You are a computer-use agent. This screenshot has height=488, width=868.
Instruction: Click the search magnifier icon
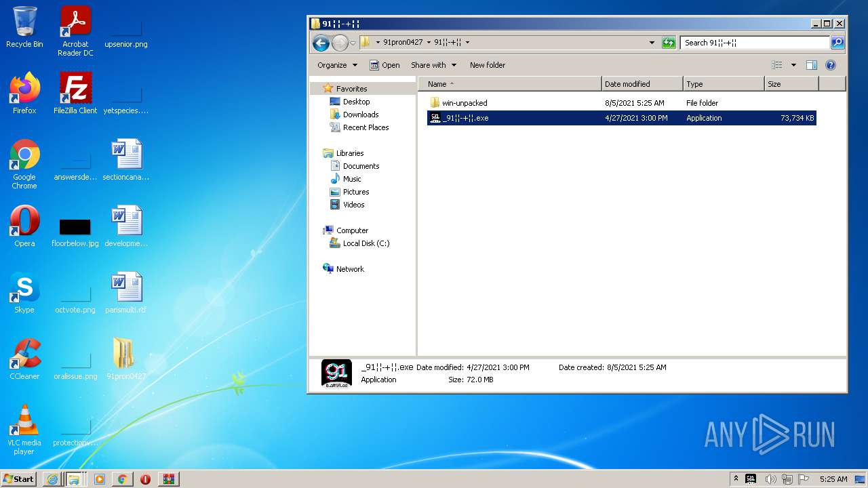pyautogui.click(x=837, y=42)
